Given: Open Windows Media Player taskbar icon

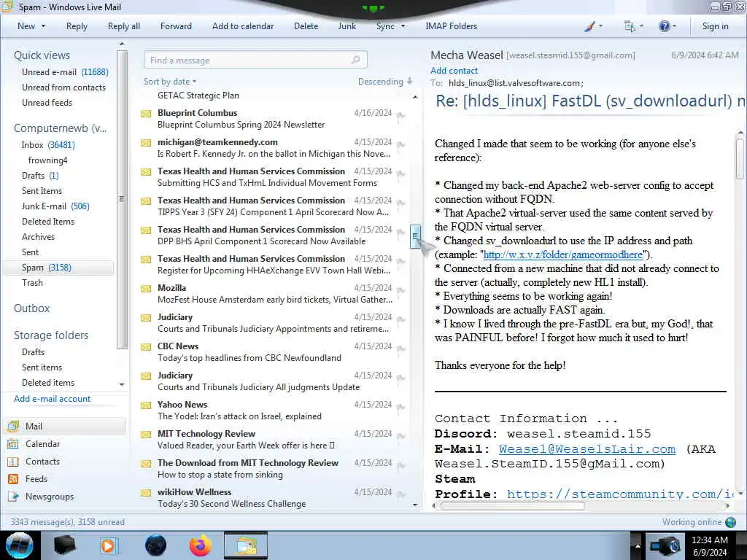Looking at the screenshot, I should pos(108,545).
